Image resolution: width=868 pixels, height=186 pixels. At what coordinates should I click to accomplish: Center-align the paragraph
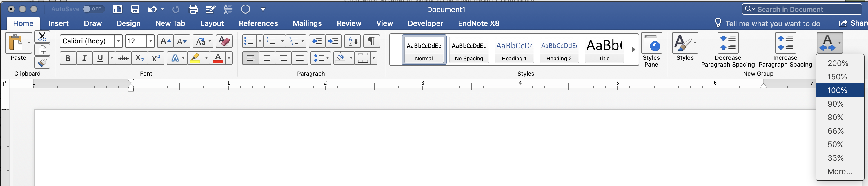267,58
